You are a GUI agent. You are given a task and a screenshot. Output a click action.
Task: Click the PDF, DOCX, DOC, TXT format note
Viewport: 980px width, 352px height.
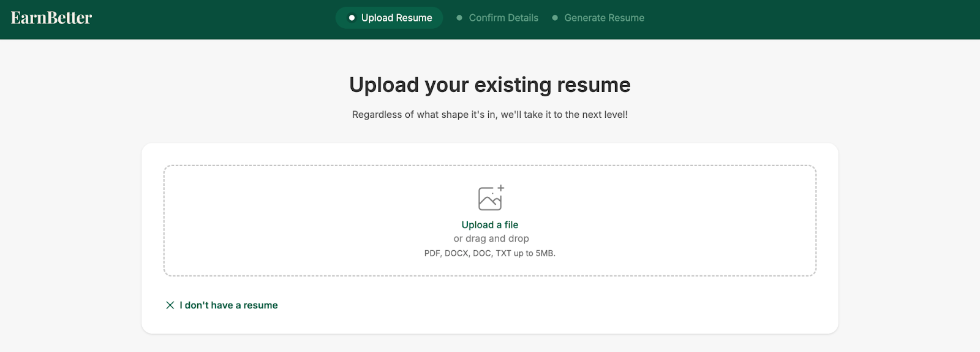click(x=490, y=253)
